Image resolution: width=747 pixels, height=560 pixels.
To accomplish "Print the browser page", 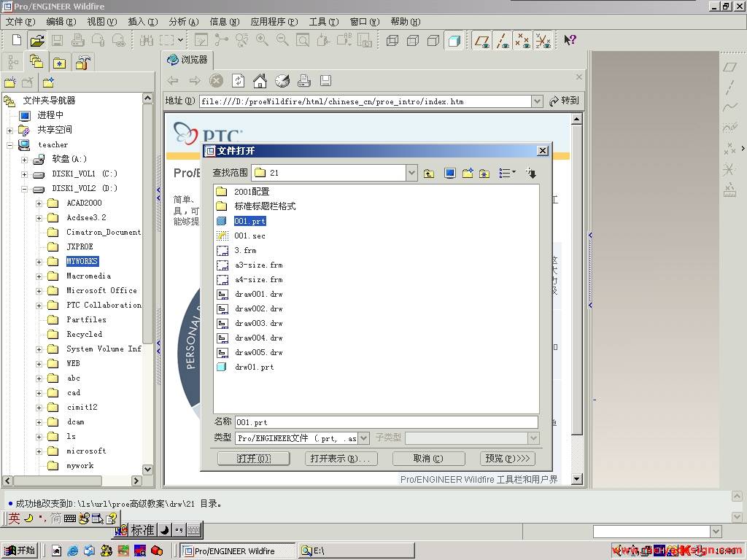I will pyautogui.click(x=304, y=81).
